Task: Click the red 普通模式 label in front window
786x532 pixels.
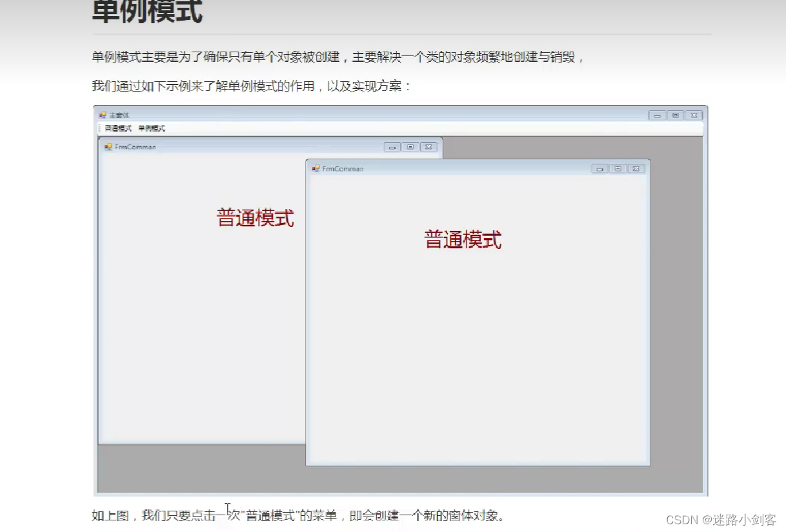Action: (x=463, y=239)
